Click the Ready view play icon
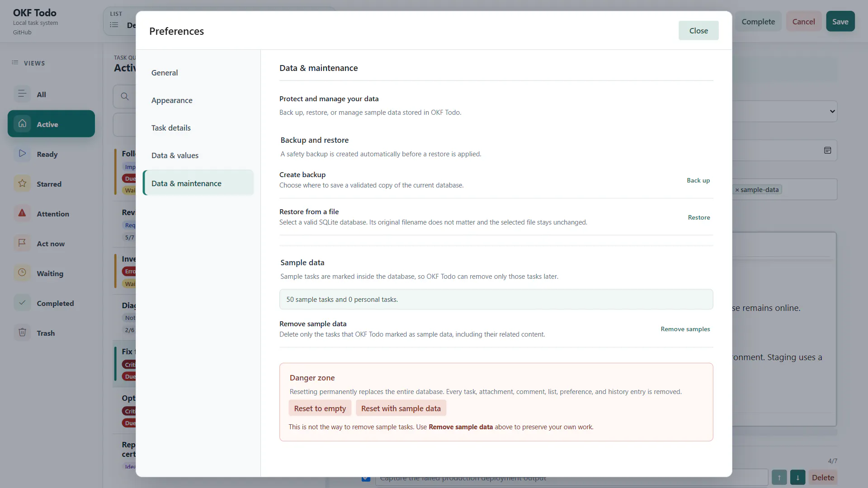 pyautogui.click(x=22, y=154)
